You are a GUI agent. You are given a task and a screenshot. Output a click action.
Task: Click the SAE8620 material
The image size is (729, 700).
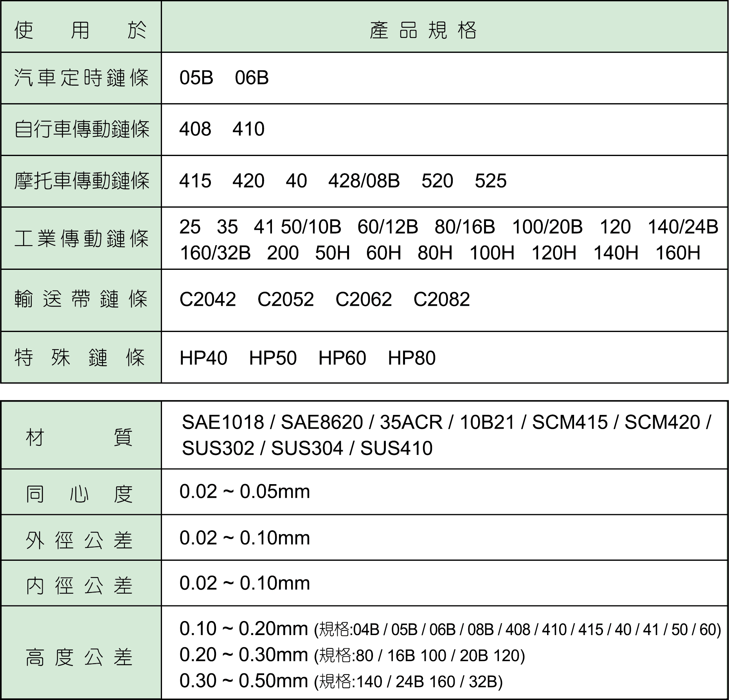pos(322,422)
